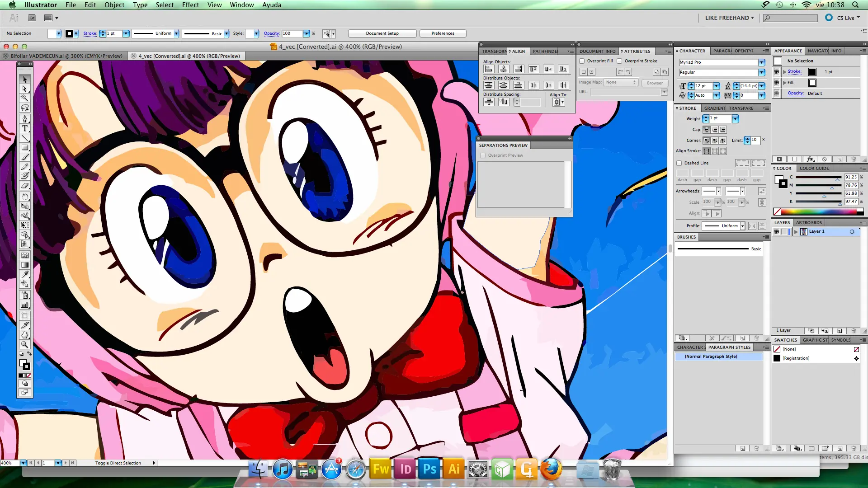Click the Document Setup button

click(382, 33)
